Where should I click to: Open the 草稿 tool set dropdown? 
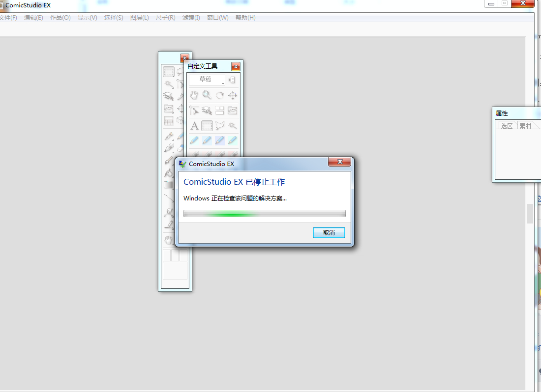tap(207, 80)
